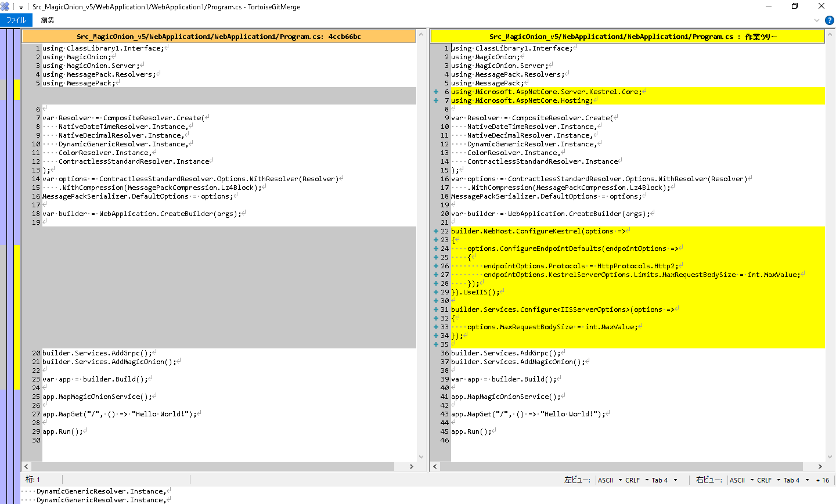Click the plus marker beside line 29
Viewport: 836px width, 504px height.
point(435,292)
